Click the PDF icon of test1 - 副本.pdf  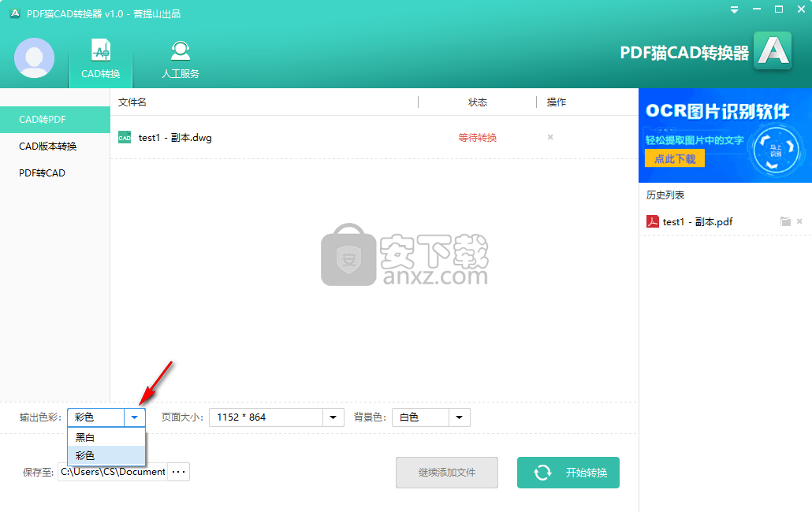(x=653, y=221)
